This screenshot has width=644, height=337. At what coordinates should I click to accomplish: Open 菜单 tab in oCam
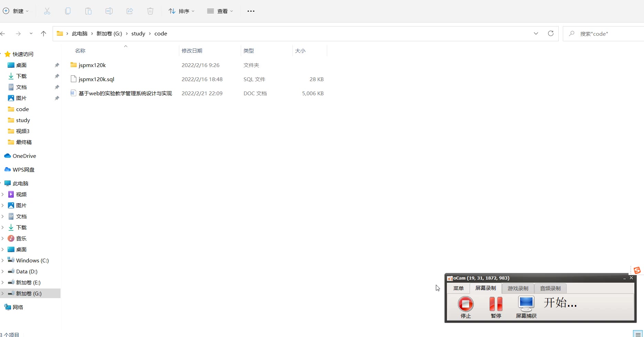pyautogui.click(x=458, y=288)
